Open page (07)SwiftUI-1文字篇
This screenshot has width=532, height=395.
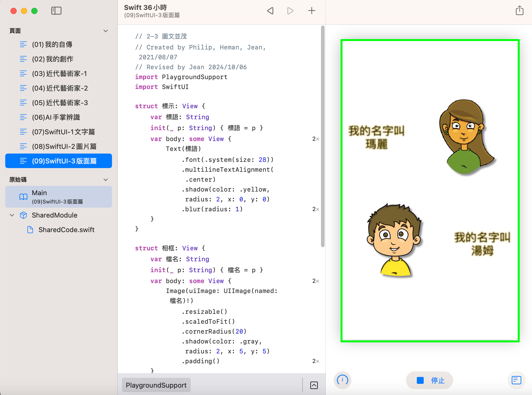(x=63, y=132)
